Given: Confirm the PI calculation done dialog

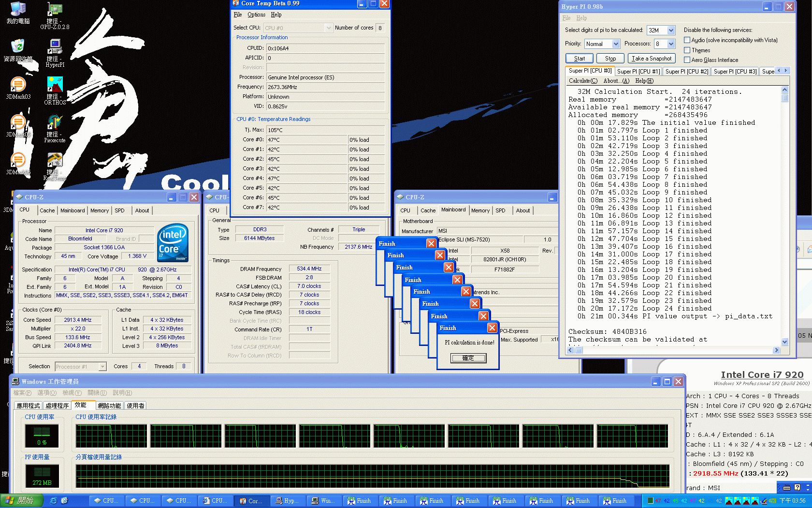Looking at the screenshot, I should coord(468,358).
